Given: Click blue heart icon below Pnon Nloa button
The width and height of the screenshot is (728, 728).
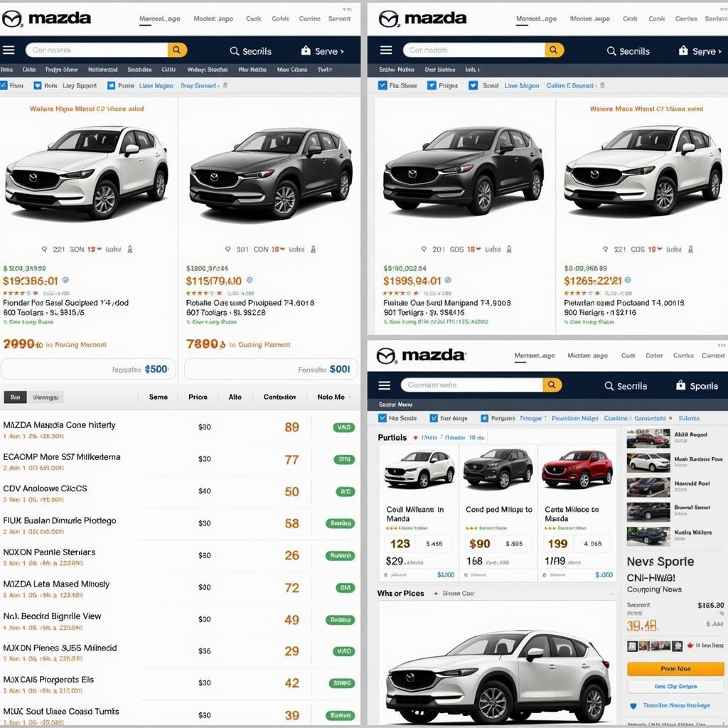Looking at the screenshot, I should (x=633, y=706).
